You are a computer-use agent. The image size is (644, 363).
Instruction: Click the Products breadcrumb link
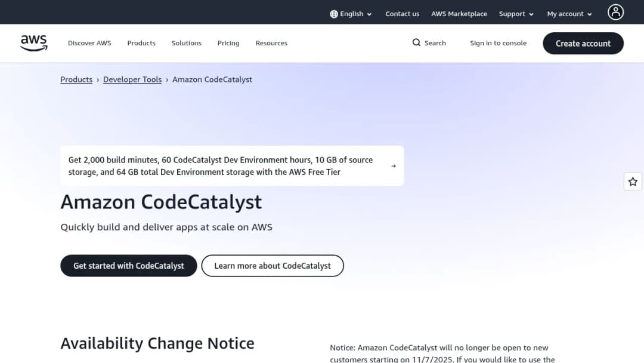click(76, 80)
